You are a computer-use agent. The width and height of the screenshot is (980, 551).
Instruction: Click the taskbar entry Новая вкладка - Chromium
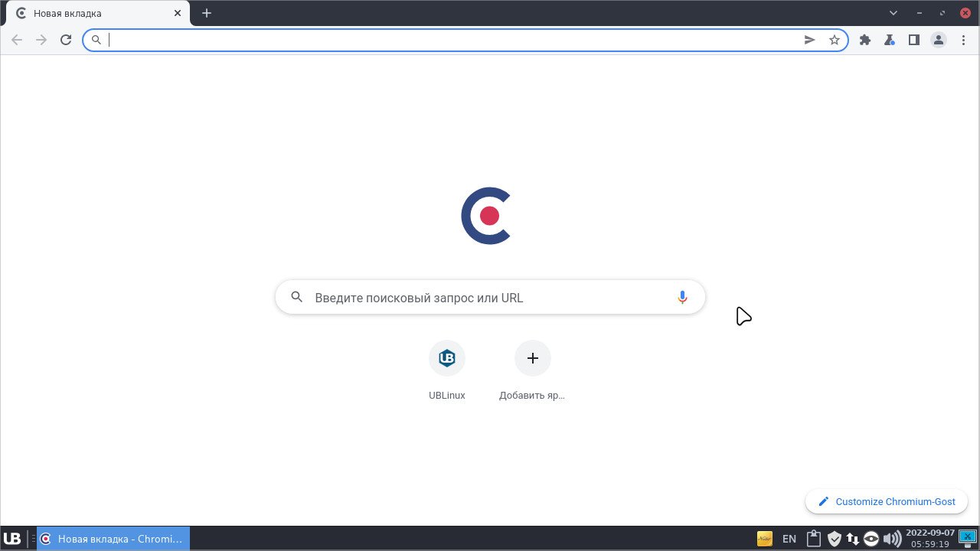(x=111, y=538)
